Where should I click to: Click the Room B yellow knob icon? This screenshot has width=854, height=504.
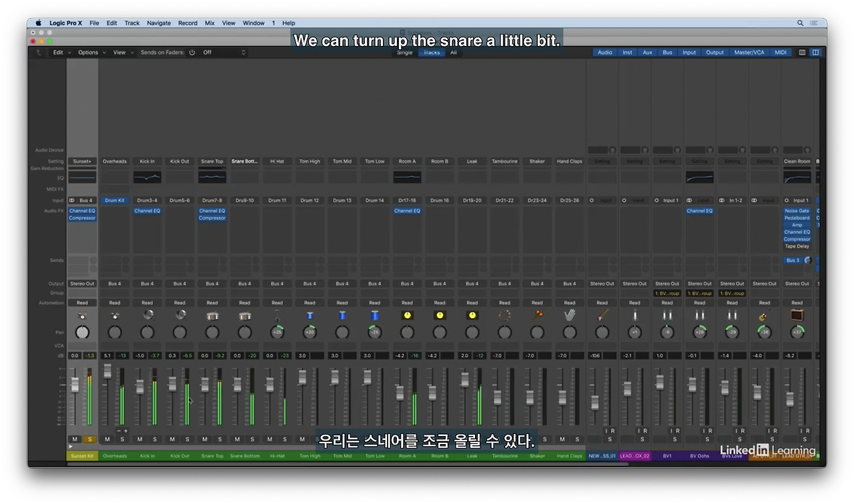click(x=440, y=315)
